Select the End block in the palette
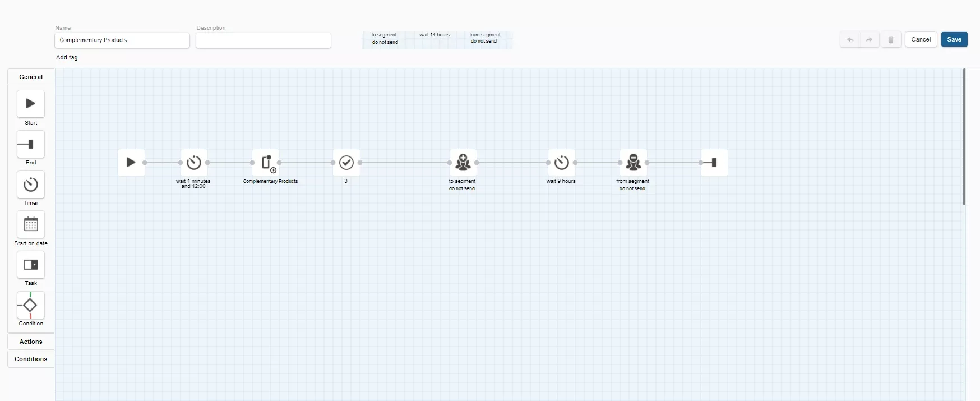This screenshot has height=401, width=980. click(31, 144)
